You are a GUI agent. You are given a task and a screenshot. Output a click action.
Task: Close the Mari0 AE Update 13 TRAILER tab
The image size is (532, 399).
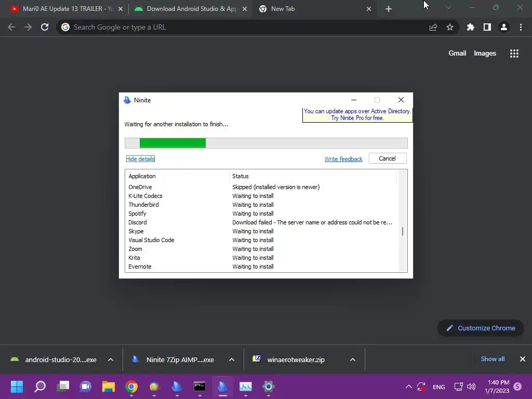121,9
